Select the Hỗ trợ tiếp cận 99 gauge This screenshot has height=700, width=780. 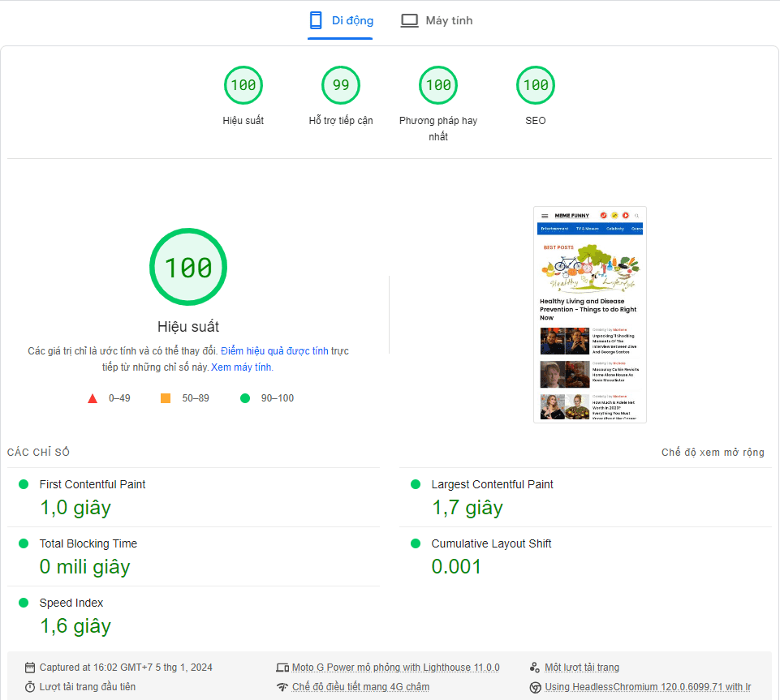click(341, 85)
